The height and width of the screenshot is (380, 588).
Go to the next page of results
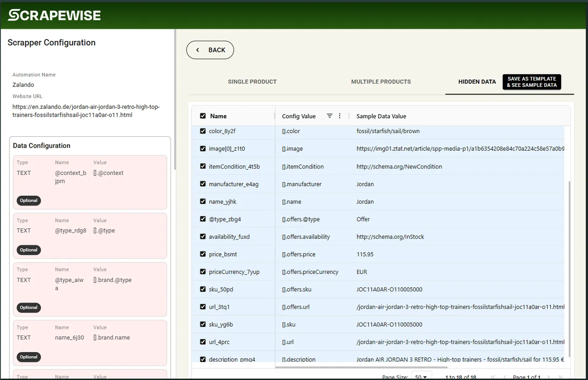[549, 377]
